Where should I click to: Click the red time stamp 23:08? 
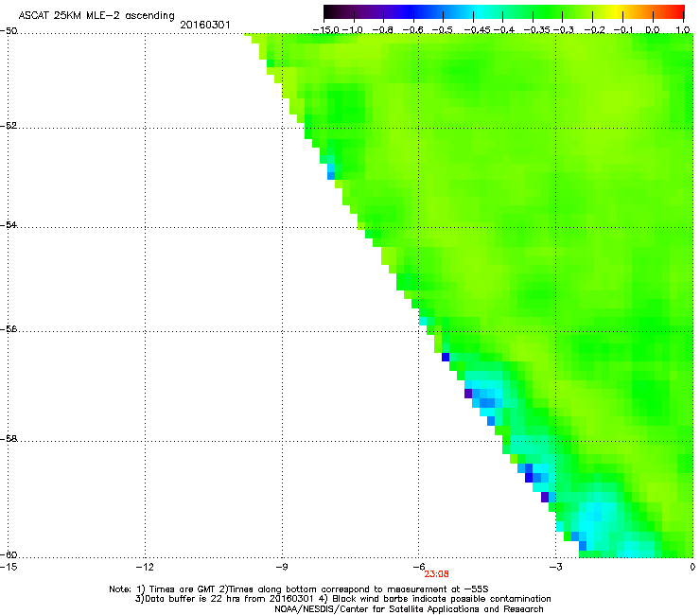pos(436,574)
